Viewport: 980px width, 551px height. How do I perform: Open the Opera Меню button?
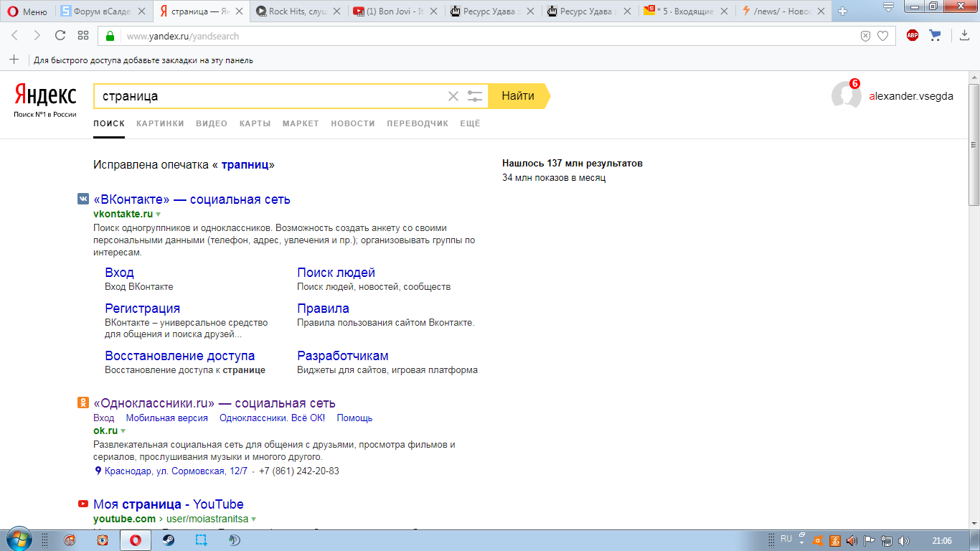pos(28,11)
